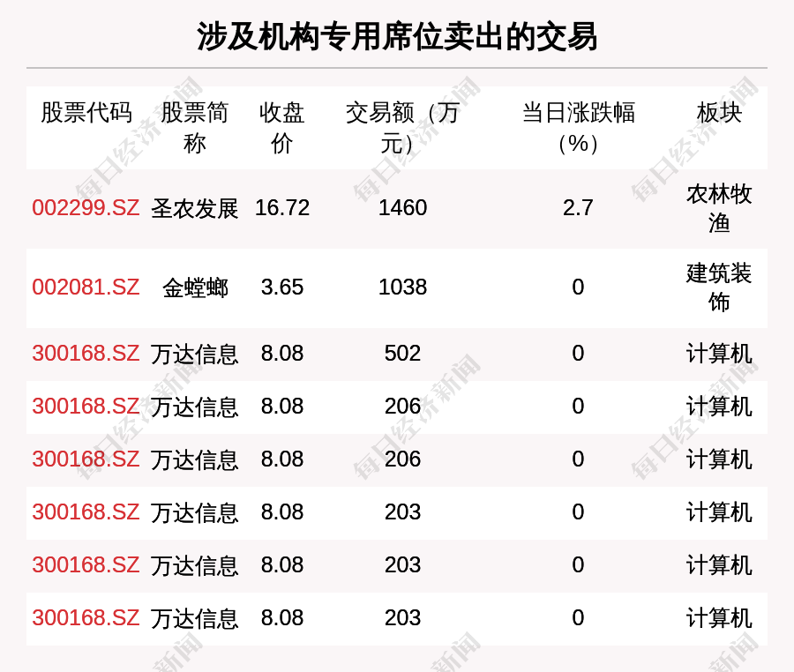This screenshot has width=794, height=672.
Task: Click the 板块 column header
Action: click(719, 112)
